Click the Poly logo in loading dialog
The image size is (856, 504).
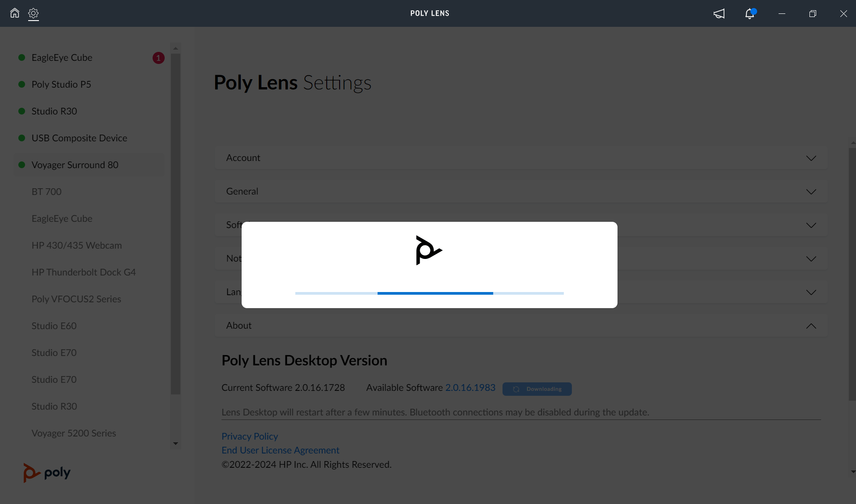[x=429, y=250]
